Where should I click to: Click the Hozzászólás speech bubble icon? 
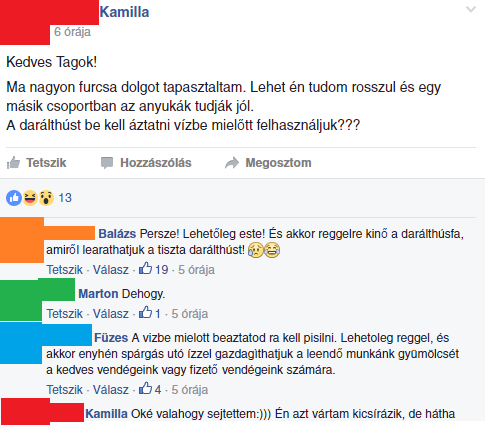(x=107, y=163)
